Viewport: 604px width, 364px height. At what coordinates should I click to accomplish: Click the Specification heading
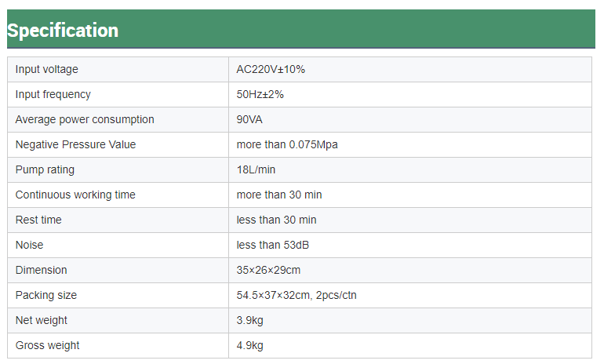(63, 31)
